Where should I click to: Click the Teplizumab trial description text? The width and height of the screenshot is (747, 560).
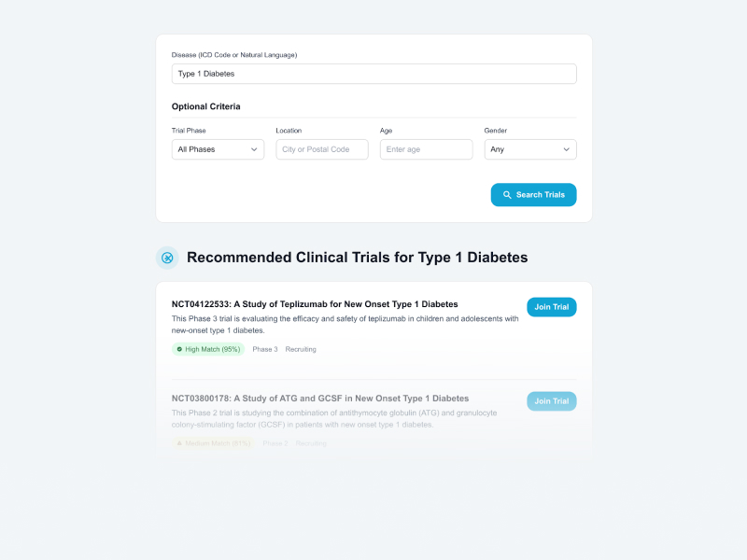coord(345,324)
